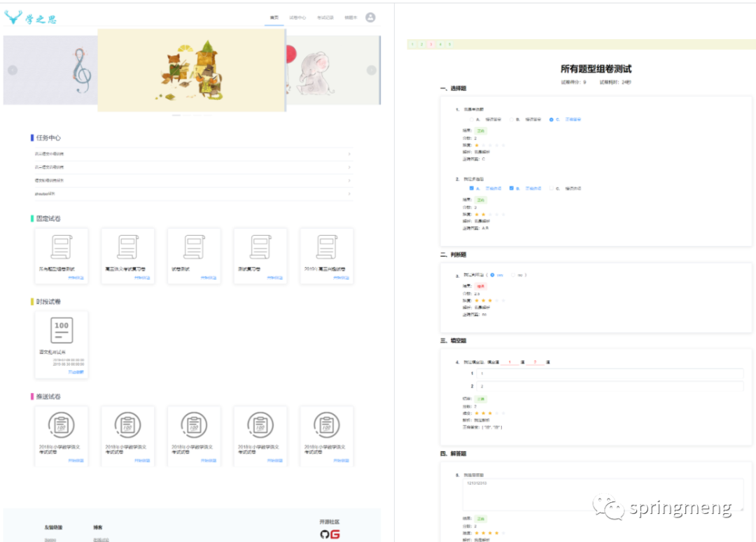The height and width of the screenshot is (542, 756).
Task: Click clipboard icon of second 推送试卷 card
Action: 128,425
